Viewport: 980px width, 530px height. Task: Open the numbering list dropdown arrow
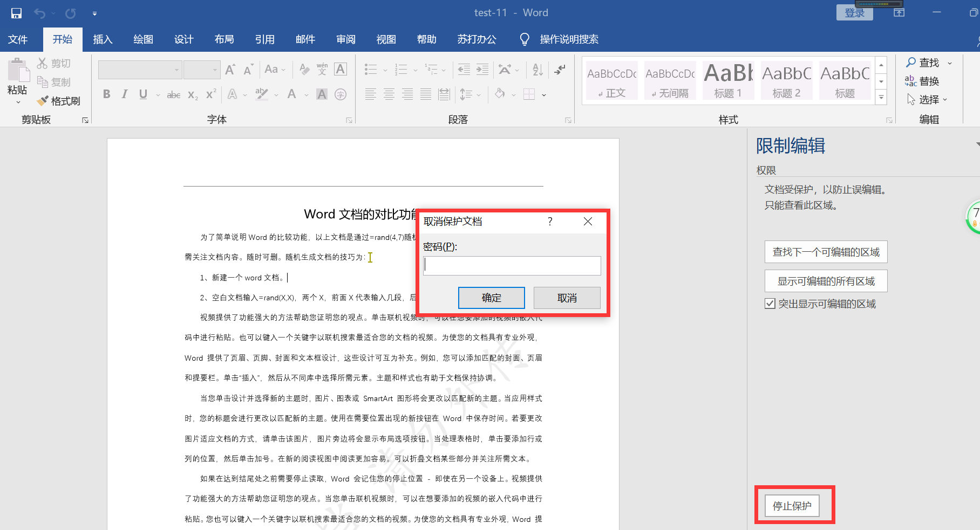coord(416,70)
